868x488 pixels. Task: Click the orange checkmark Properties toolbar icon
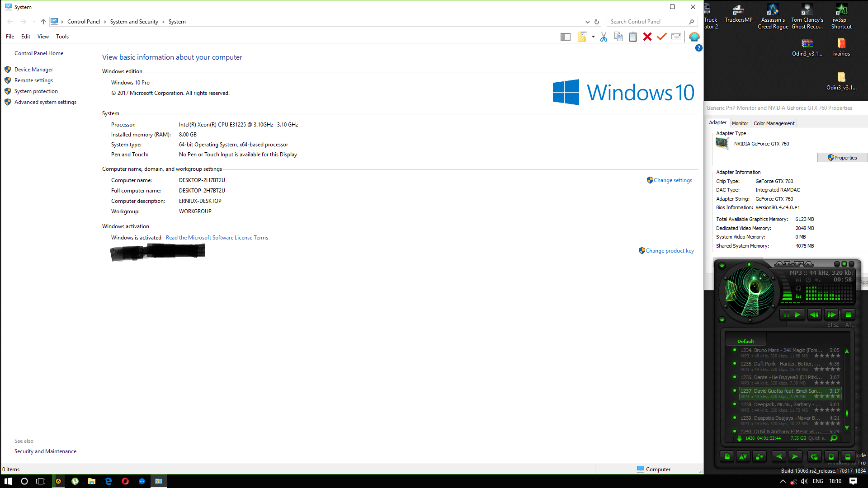click(x=662, y=37)
